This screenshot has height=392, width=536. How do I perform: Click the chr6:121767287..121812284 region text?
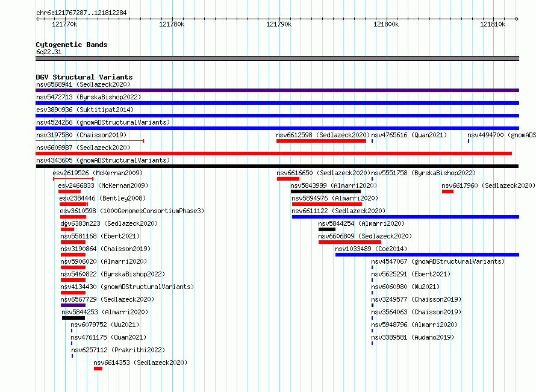pos(81,13)
